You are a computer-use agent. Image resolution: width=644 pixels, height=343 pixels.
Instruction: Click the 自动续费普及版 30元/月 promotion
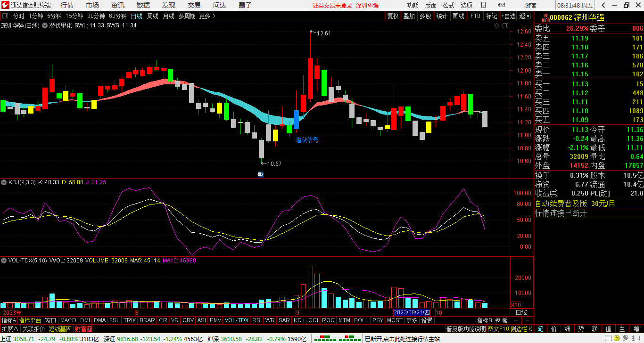[x=575, y=204]
